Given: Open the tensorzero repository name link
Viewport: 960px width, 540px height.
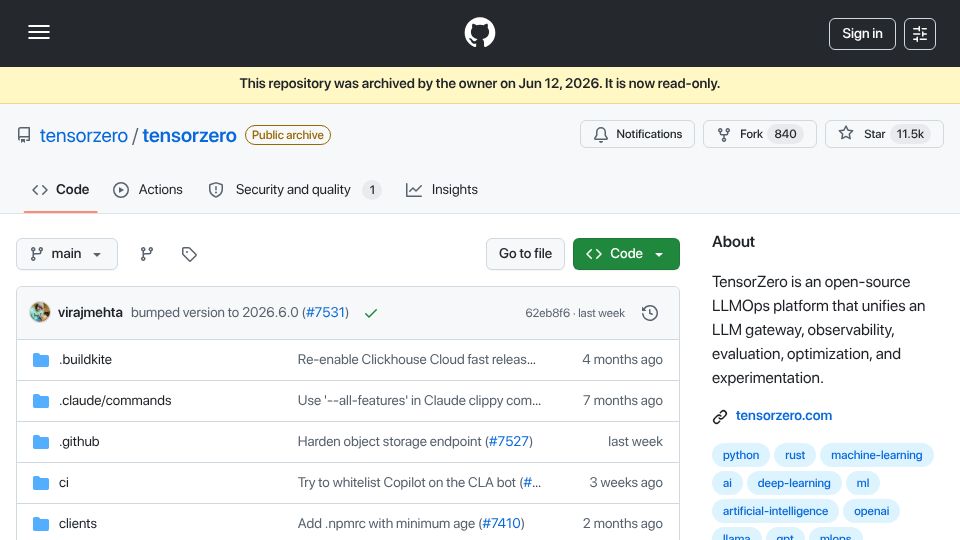Looking at the screenshot, I should coord(189,135).
